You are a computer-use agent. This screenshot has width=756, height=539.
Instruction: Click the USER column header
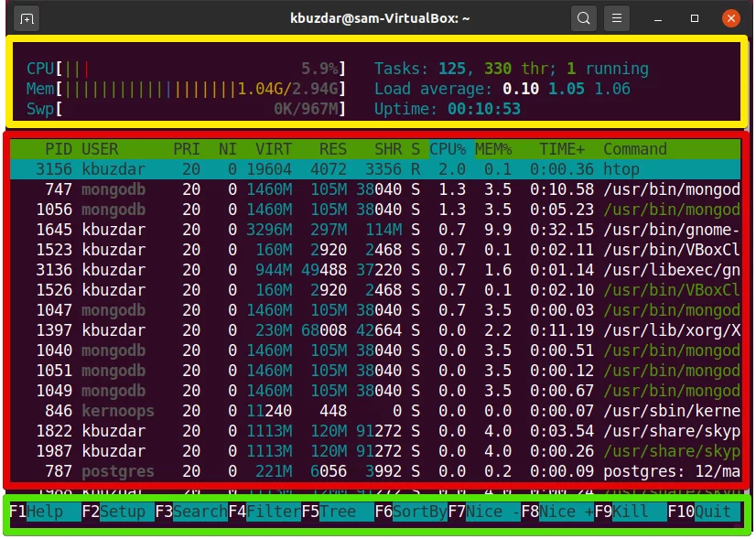(x=100, y=149)
